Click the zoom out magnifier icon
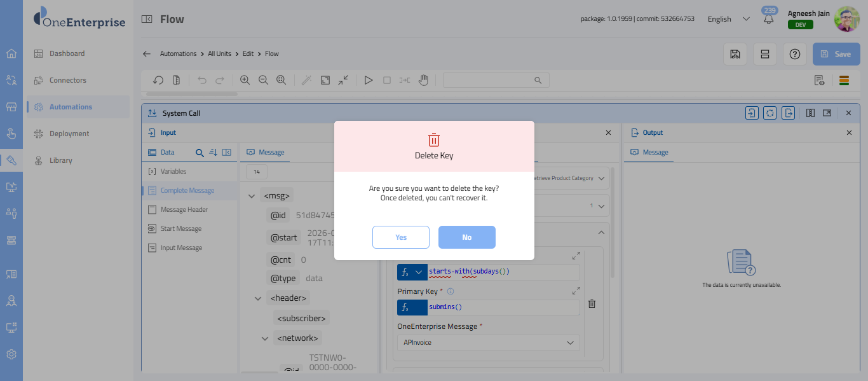868x381 pixels. pos(263,80)
